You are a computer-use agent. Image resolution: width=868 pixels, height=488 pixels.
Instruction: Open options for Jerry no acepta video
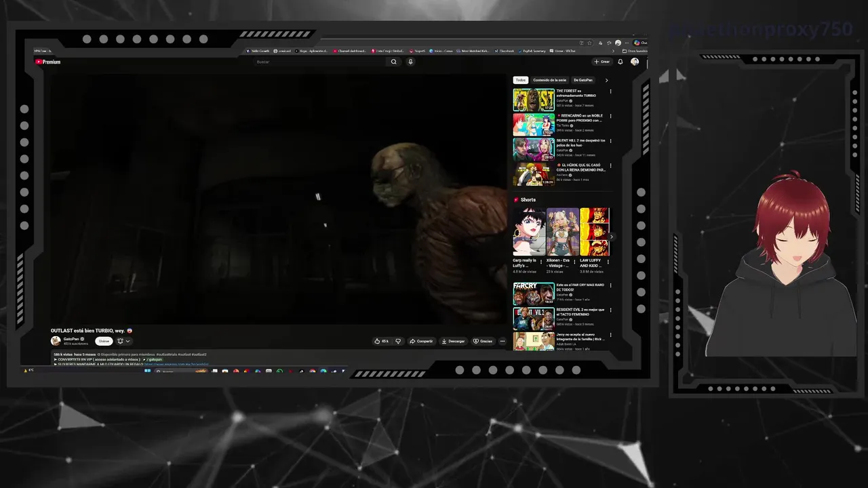(610, 335)
